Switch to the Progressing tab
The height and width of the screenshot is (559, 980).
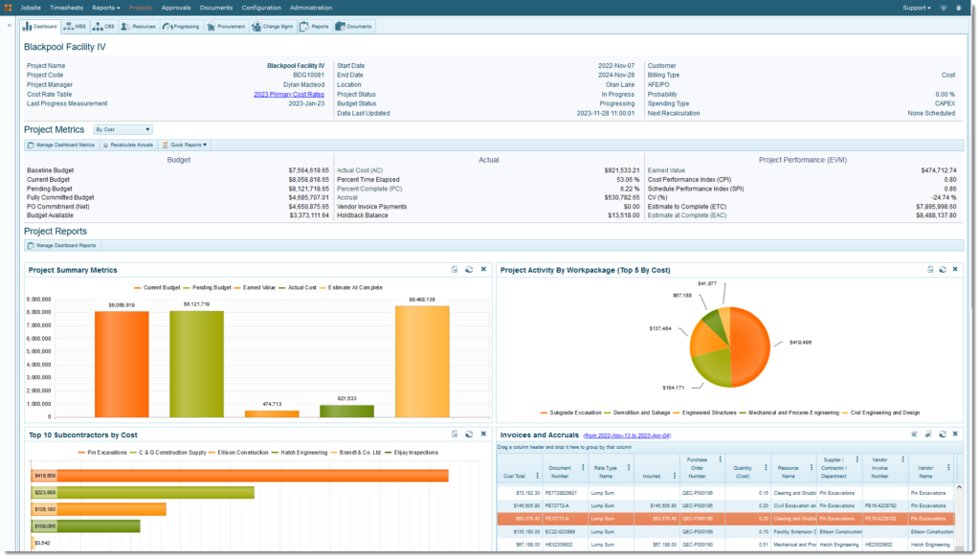(x=181, y=26)
